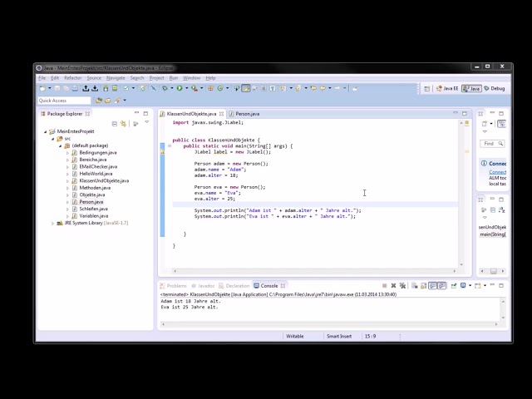Start debugging with the bug icon
This screenshot has height=399, width=532.
(x=165, y=88)
